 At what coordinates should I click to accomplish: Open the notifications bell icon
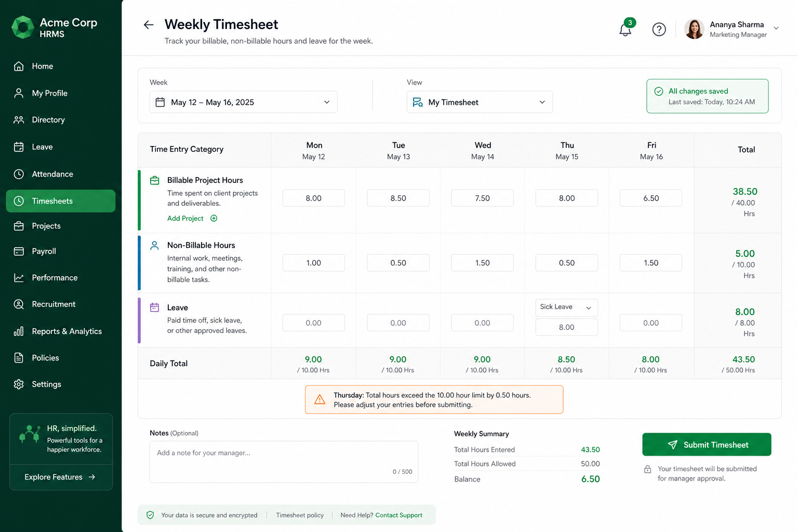(x=626, y=30)
